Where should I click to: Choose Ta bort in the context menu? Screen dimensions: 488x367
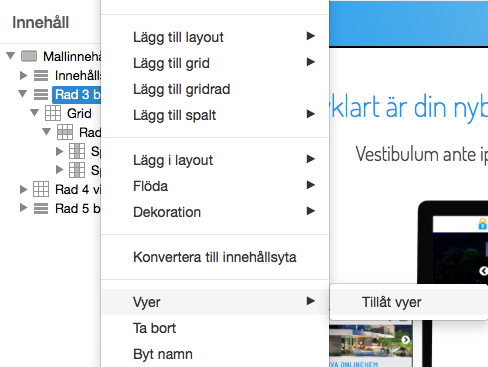coord(215,328)
